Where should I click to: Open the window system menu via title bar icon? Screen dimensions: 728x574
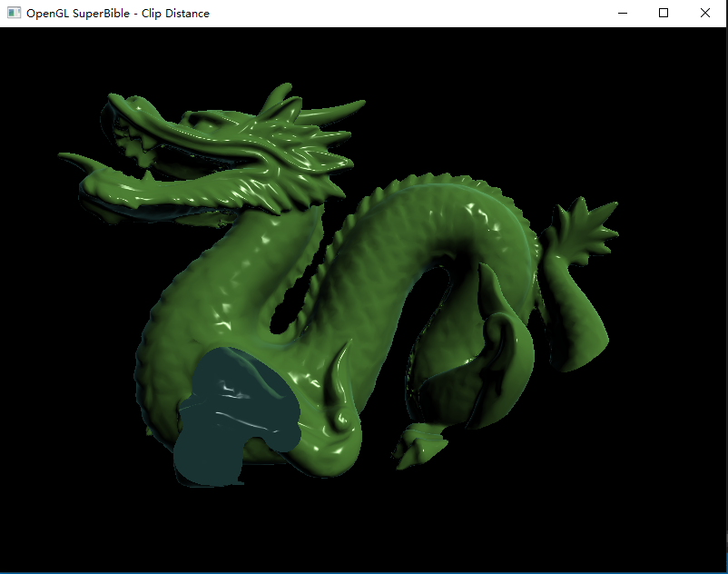[x=13, y=13]
